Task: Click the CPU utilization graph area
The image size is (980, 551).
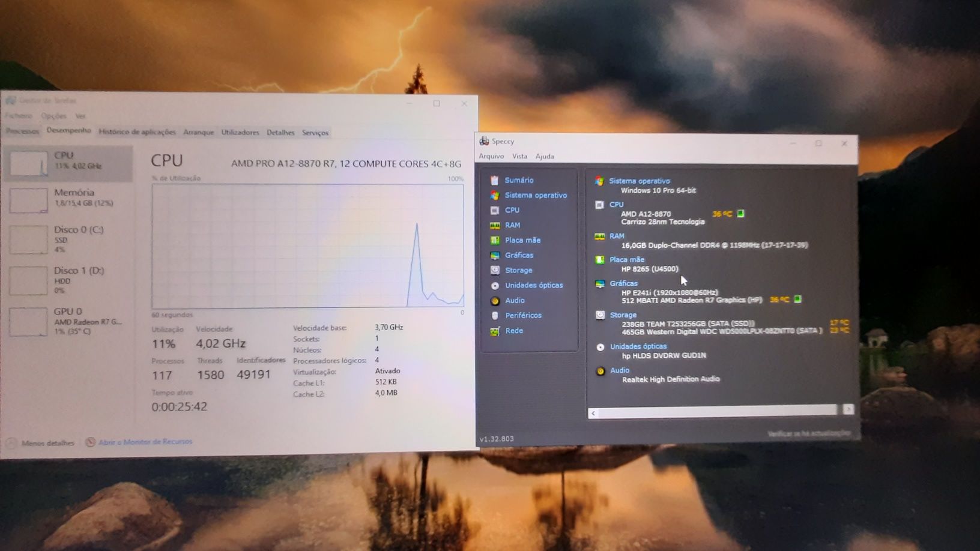Action: click(307, 245)
